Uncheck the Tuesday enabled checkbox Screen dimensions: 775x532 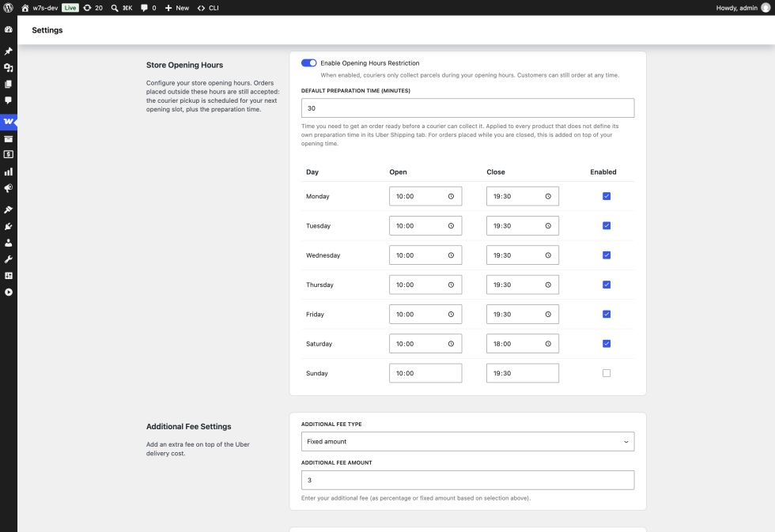pyautogui.click(x=607, y=226)
